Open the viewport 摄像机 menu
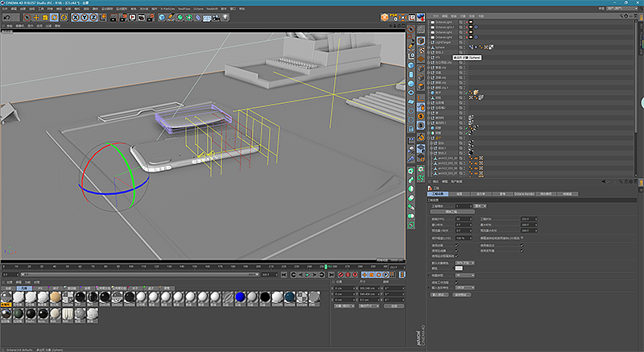 [x=20, y=26]
